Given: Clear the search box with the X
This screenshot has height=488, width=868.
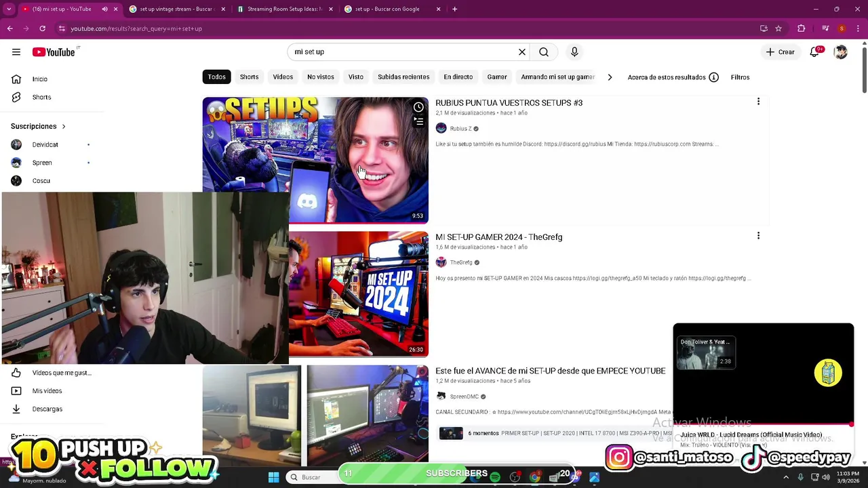Looking at the screenshot, I should tap(522, 52).
